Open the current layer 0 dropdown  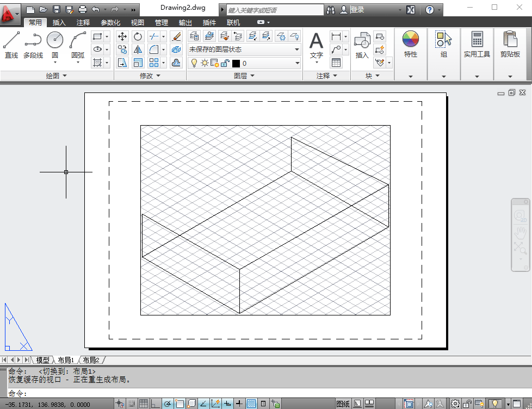click(244, 63)
